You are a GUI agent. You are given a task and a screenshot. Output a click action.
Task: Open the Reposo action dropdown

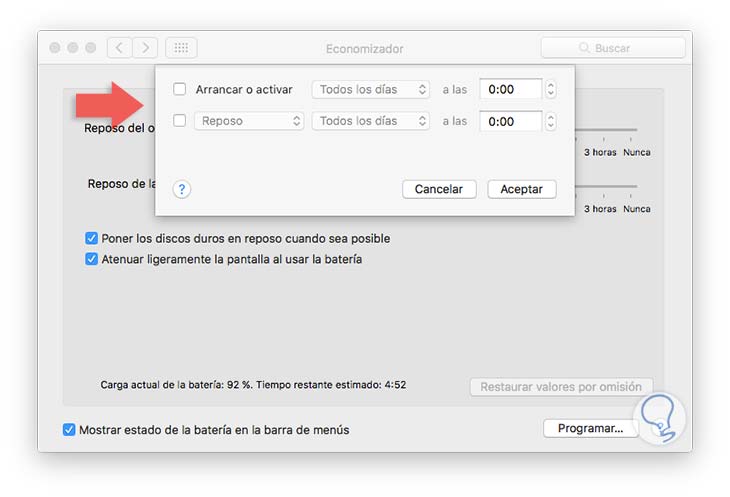click(x=249, y=121)
